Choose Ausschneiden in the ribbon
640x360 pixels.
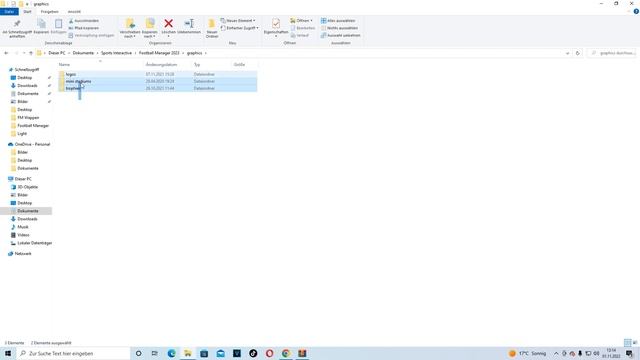click(84, 20)
